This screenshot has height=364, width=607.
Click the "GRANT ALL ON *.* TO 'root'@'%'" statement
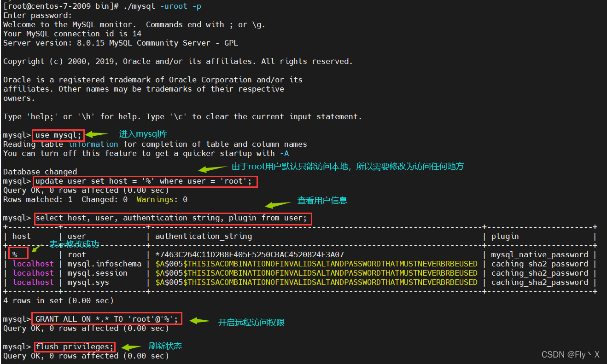click(107, 319)
